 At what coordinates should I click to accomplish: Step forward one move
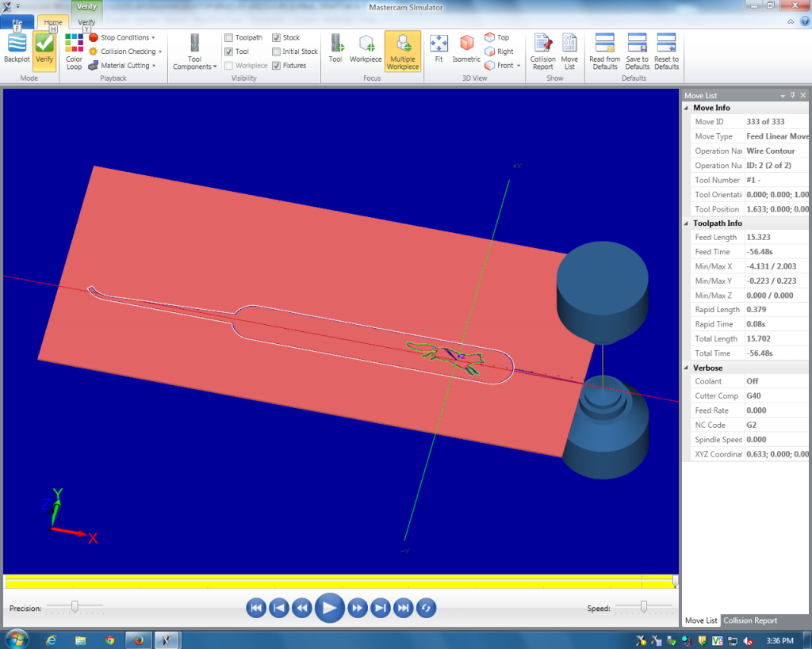click(x=380, y=608)
